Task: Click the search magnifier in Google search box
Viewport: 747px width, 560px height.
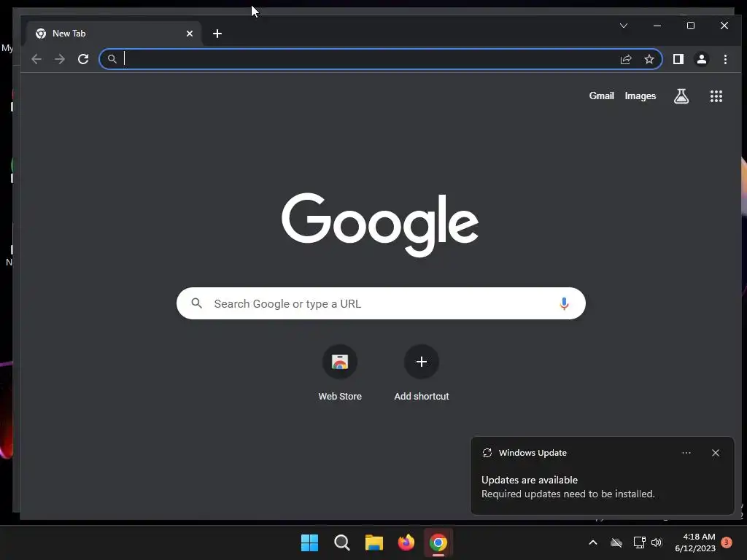Action: 197,303
